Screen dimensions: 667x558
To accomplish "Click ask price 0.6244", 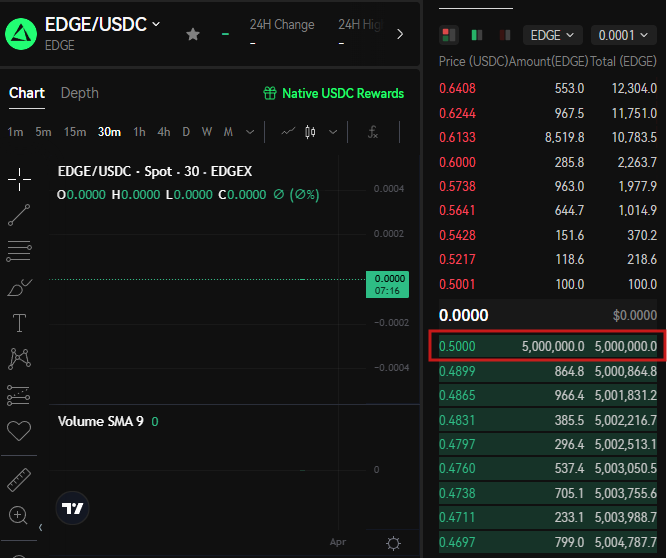I will point(457,113).
